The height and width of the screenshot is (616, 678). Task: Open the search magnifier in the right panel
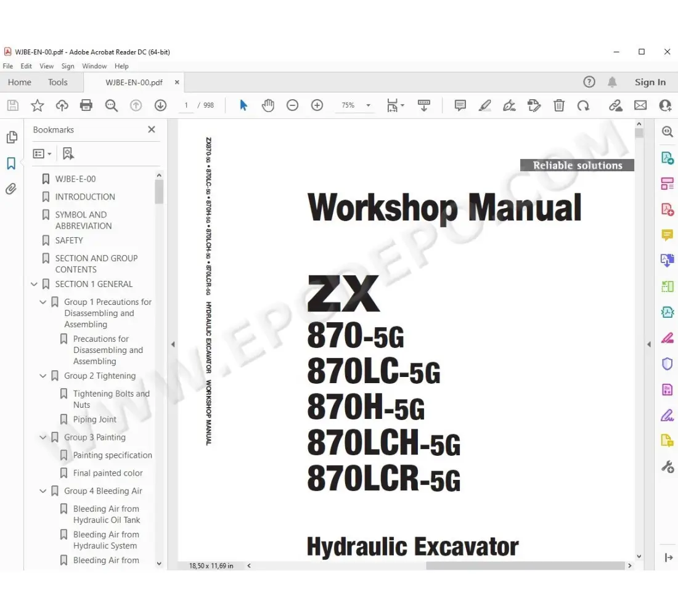pyautogui.click(x=667, y=131)
